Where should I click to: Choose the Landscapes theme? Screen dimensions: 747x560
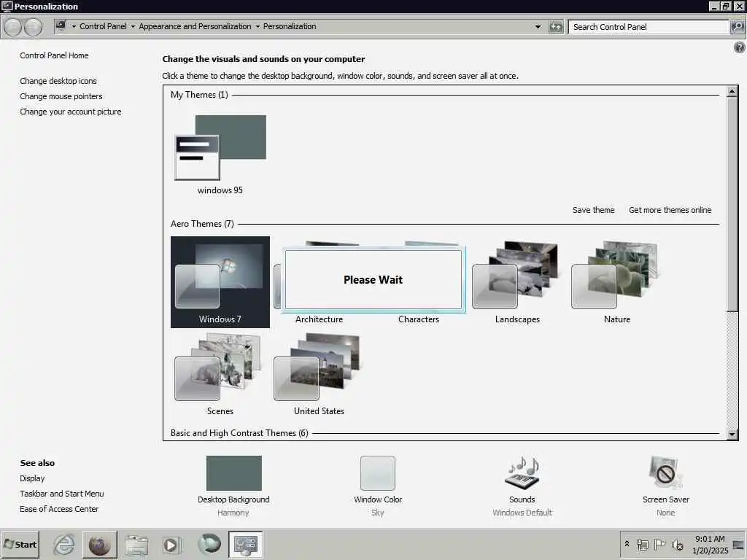517,282
